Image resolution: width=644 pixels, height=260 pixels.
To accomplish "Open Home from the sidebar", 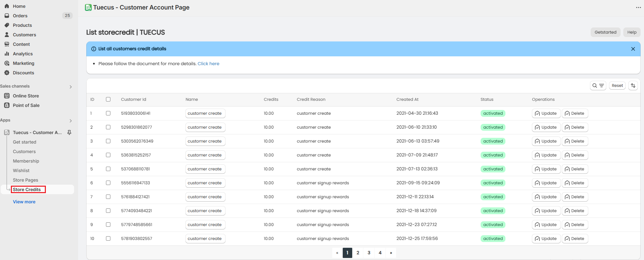I will [x=19, y=6].
